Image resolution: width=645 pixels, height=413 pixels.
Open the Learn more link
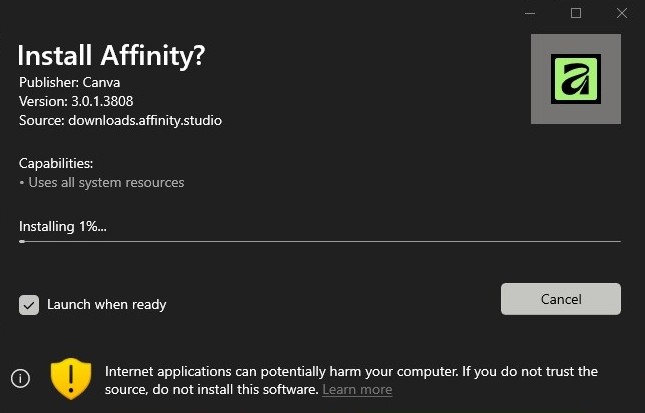click(x=357, y=389)
